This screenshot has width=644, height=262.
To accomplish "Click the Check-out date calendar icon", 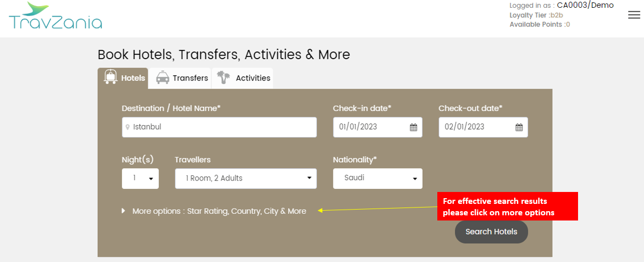I will pos(519,127).
